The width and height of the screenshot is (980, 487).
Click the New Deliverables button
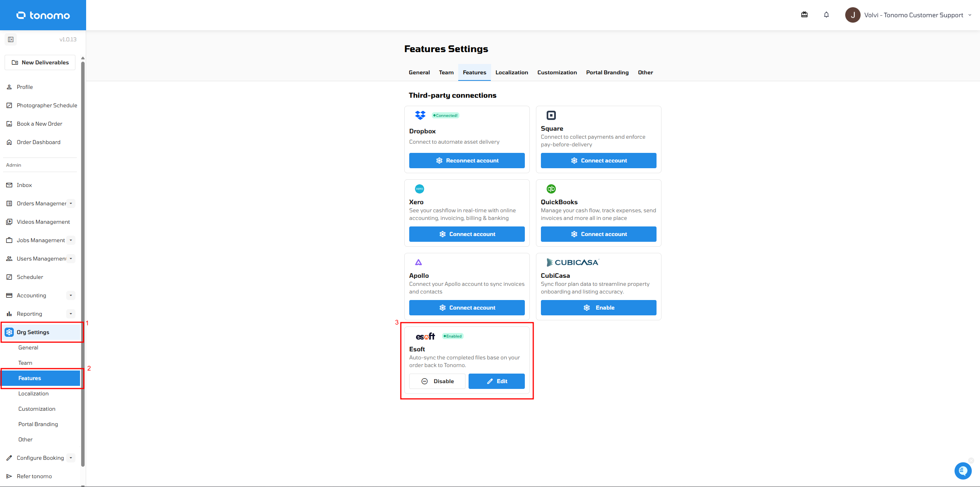pos(40,62)
